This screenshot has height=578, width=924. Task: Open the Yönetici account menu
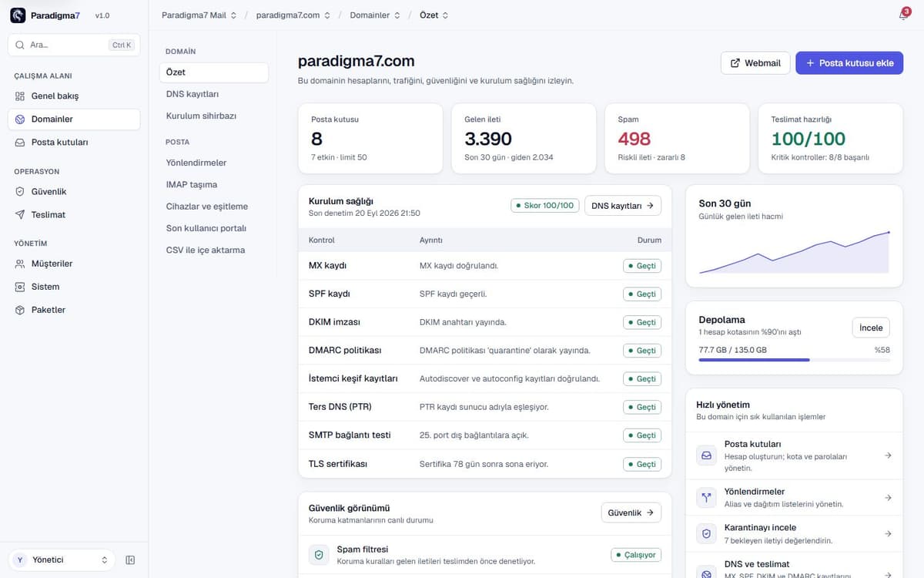62,560
